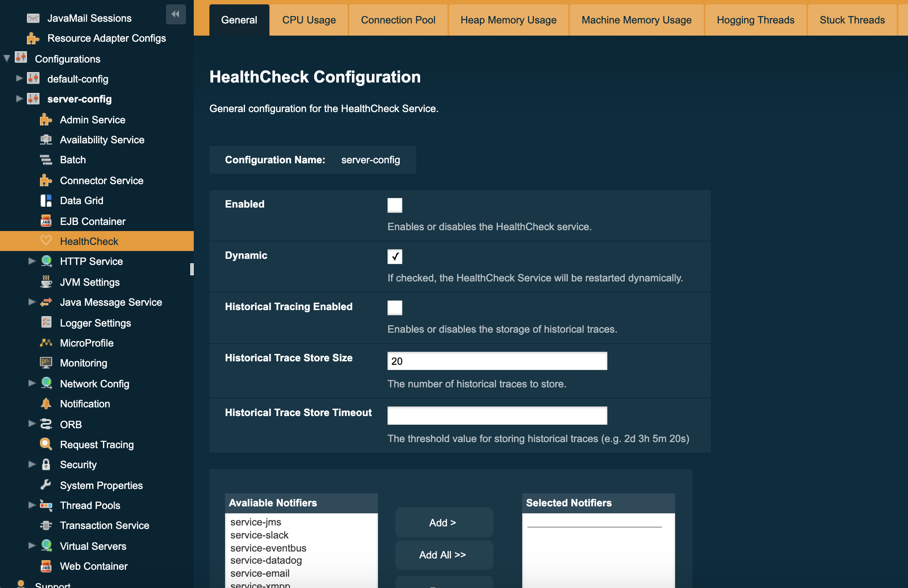Collapse the Configurations tree node
Image resolution: width=908 pixels, height=588 pixels.
[x=6, y=59]
